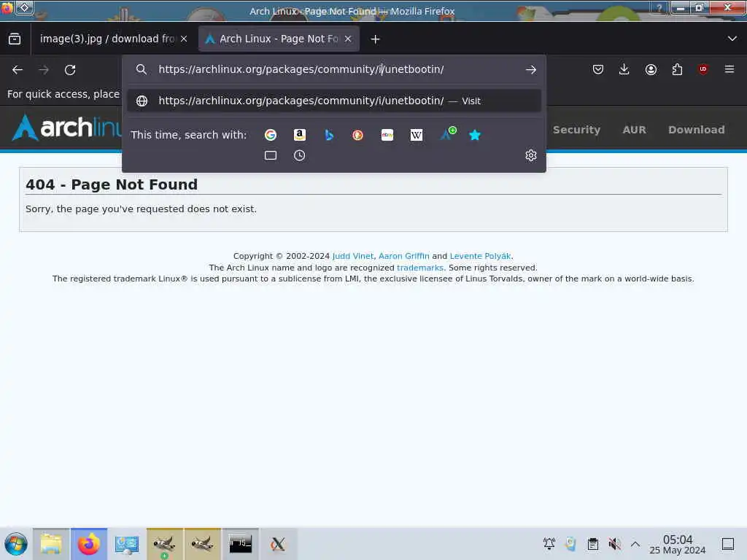Close the Arch Linux tab
The image size is (747, 560).
[x=348, y=39]
